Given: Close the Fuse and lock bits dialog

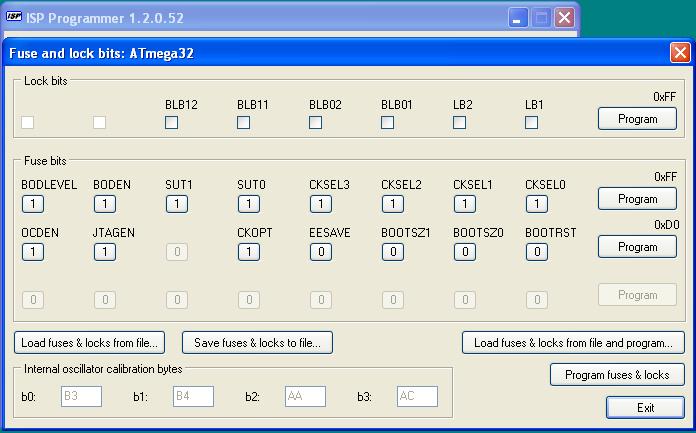Looking at the screenshot, I should [x=680, y=53].
